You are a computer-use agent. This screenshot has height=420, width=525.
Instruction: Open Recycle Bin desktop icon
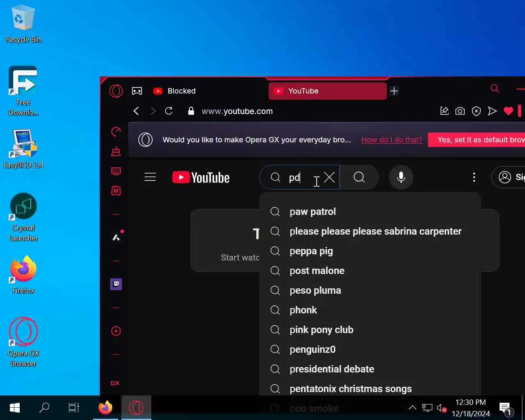pos(23,24)
